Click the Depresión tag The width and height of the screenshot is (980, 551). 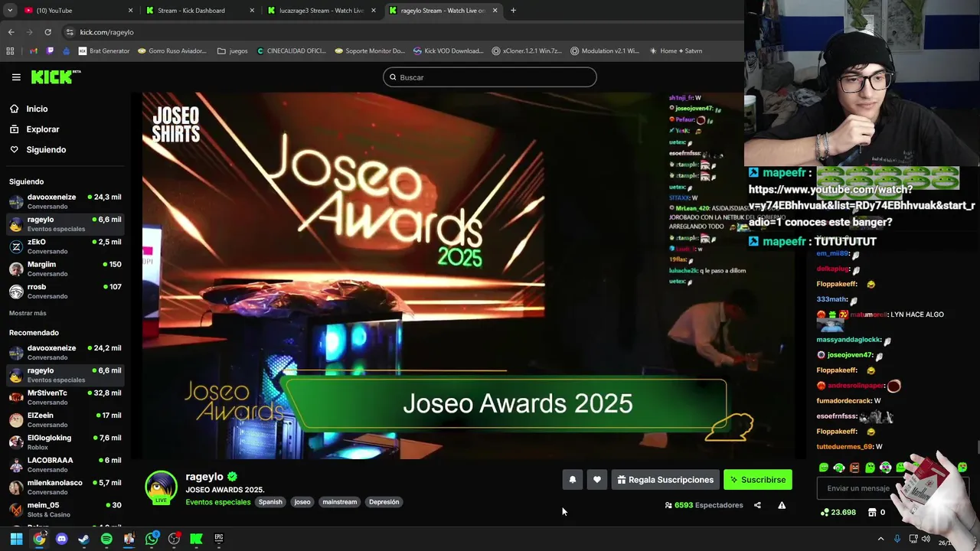pos(384,502)
